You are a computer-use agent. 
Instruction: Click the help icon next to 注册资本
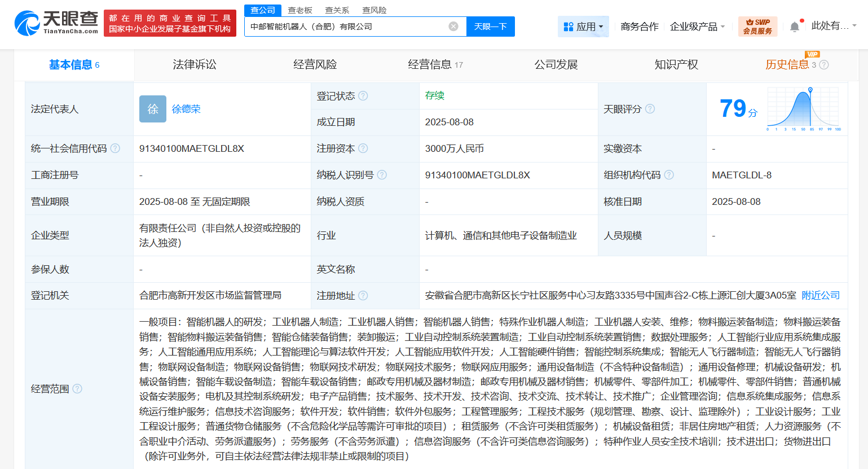click(363, 148)
